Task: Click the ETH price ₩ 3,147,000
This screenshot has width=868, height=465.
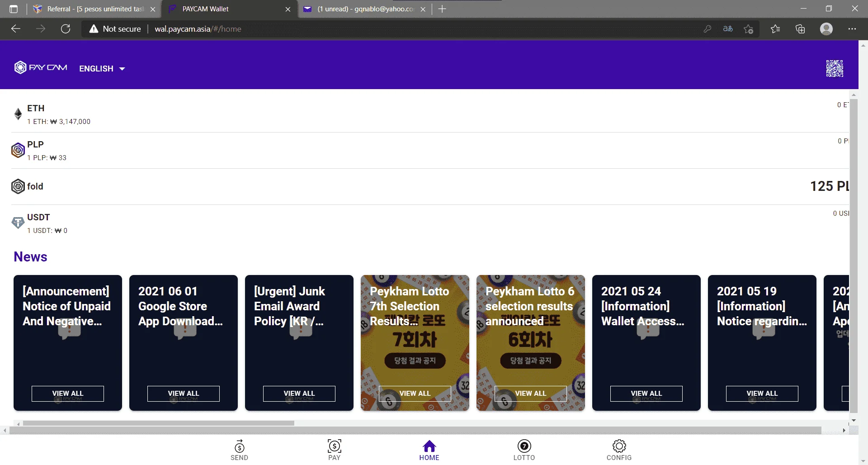Action: 59,122
